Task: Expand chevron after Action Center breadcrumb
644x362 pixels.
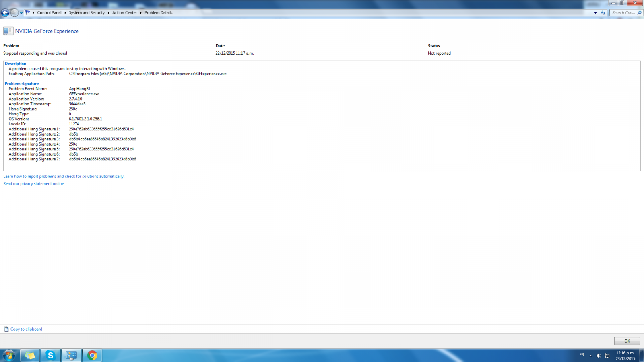Action: tap(140, 13)
